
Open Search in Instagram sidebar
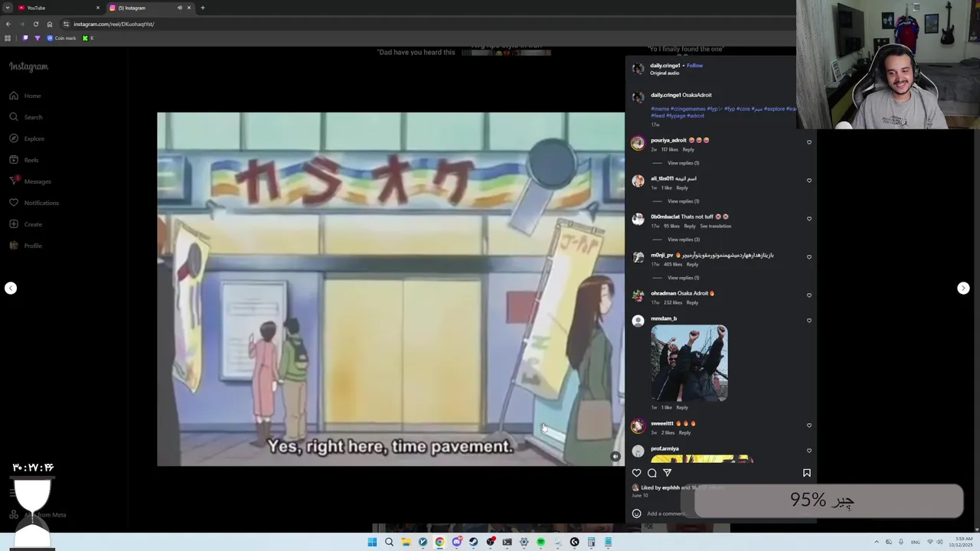pyautogui.click(x=25, y=117)
